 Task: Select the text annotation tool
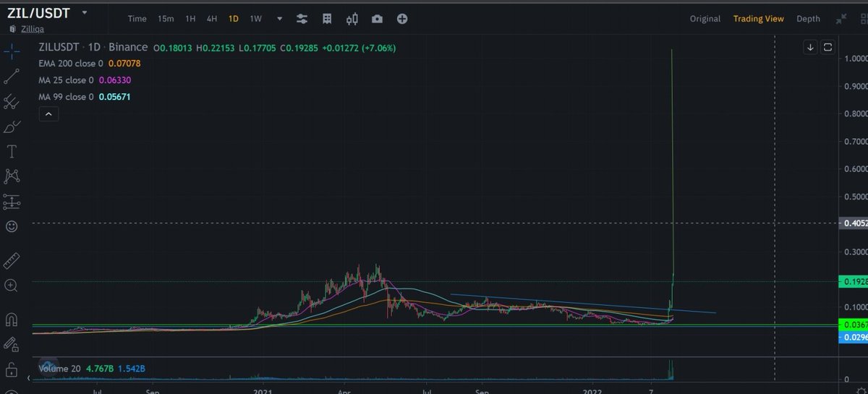point(11,151)
